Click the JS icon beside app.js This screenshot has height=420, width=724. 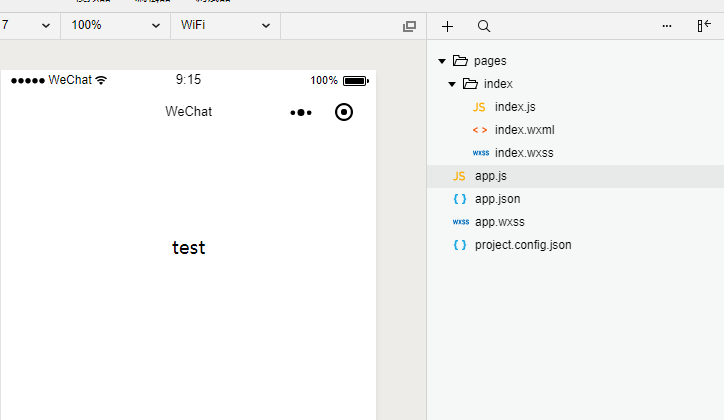(459, 176)
